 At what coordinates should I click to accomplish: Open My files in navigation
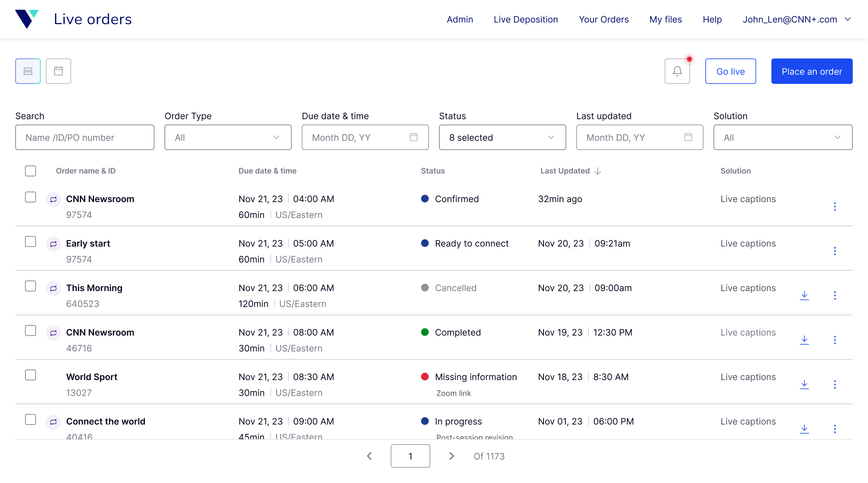point(666,19)
